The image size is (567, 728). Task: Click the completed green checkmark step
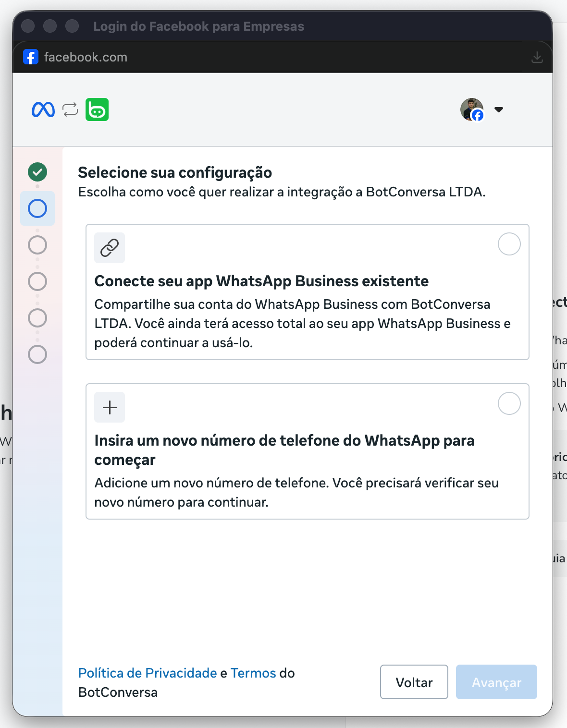coord(37,172)
